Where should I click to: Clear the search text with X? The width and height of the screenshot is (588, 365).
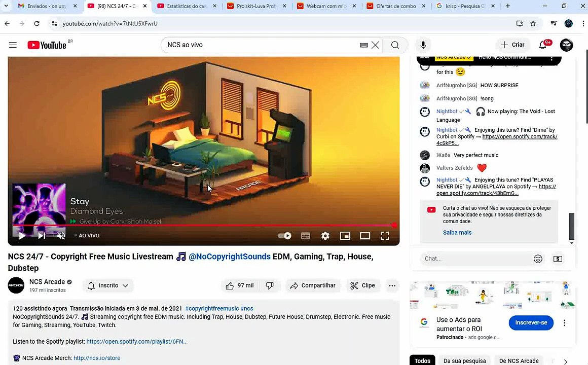376,45
